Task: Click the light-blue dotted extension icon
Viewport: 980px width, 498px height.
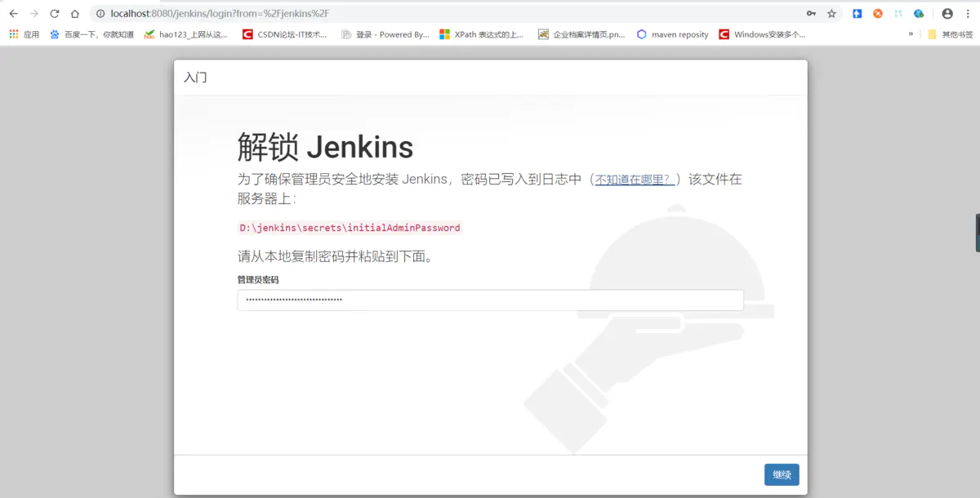Action: (x=898, y=14)
